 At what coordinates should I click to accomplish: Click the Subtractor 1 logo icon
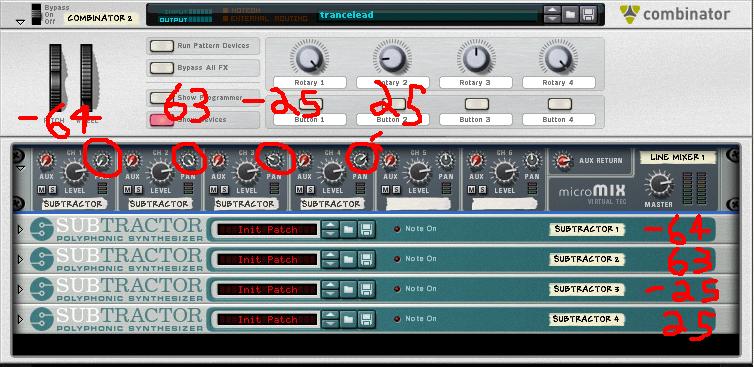pos(42,229)
